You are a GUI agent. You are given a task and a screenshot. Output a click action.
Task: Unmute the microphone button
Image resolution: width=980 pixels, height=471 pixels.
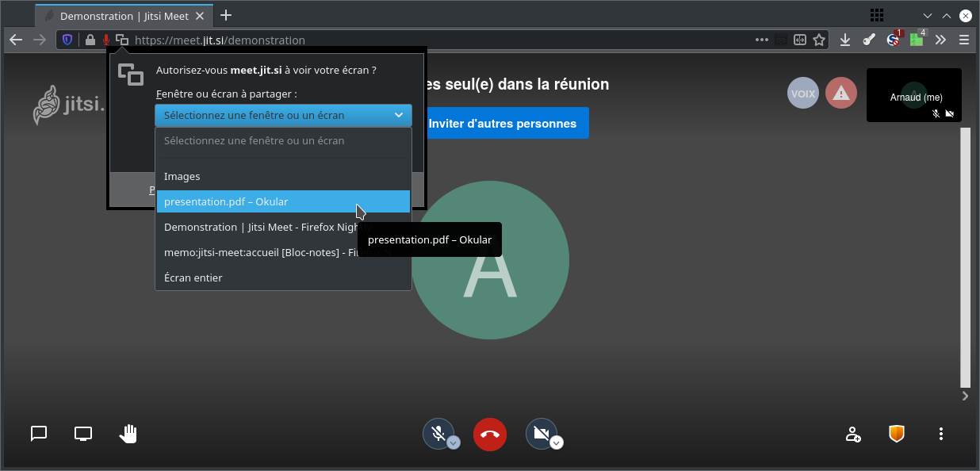[437, 433]
